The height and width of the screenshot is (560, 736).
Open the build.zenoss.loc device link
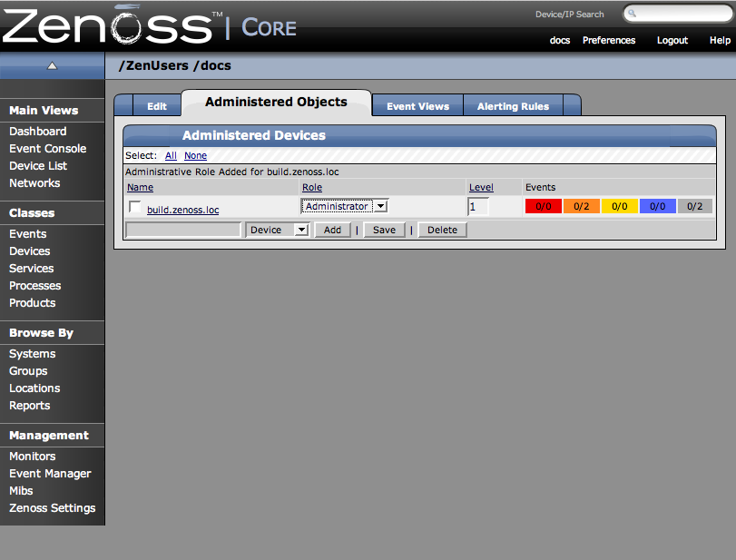[183, 210]
